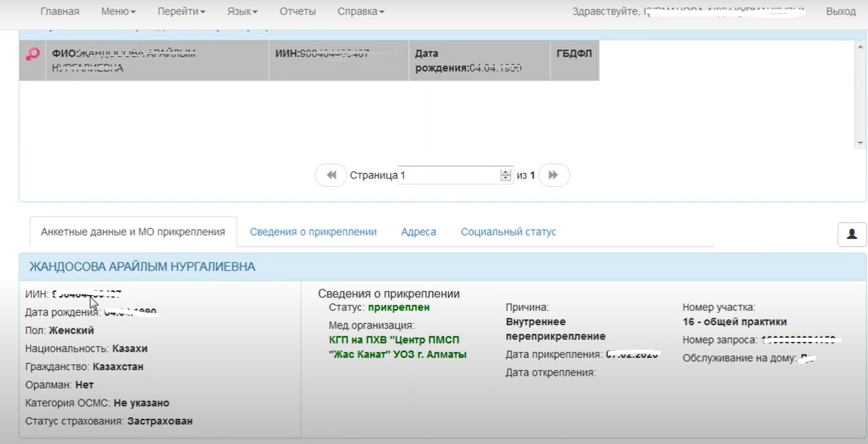Viewport: 868px width, 444px height.
Task: Switch to the Адреса tab
Action: tap(419, 232)
